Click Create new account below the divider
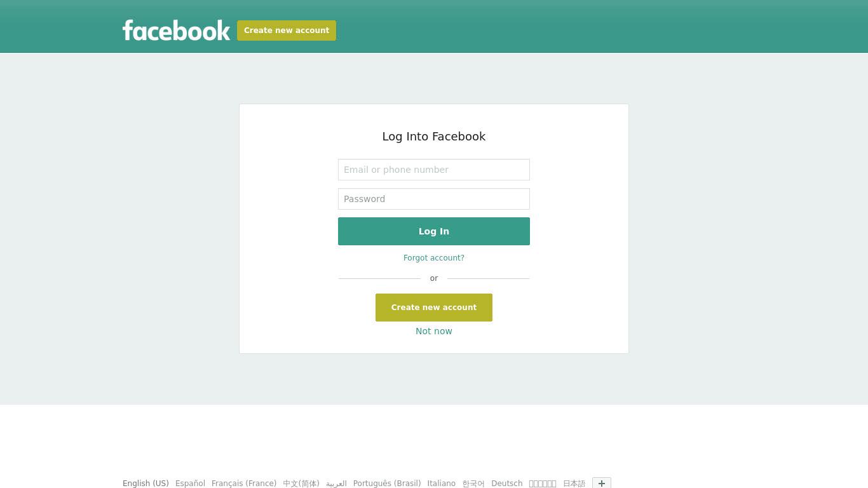This screenshot has height=488, width=868. tap(434, 308)
